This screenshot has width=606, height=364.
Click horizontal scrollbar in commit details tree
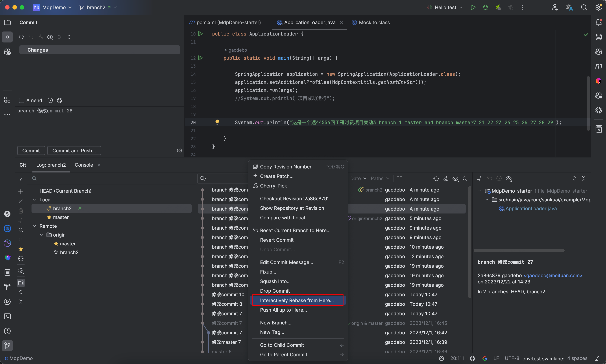tap(519, 250)
